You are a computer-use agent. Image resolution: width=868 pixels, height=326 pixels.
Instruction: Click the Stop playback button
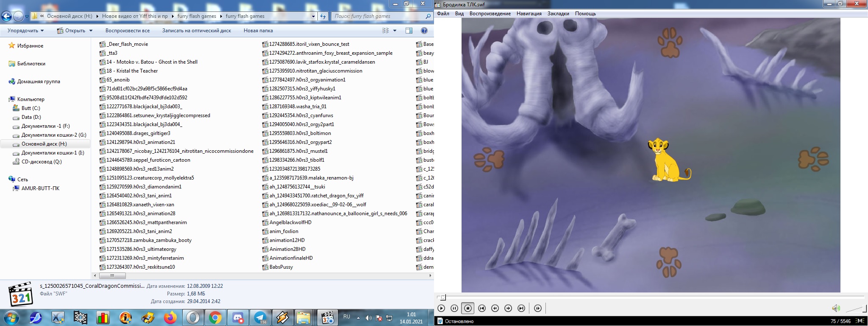tap(468, 308)
